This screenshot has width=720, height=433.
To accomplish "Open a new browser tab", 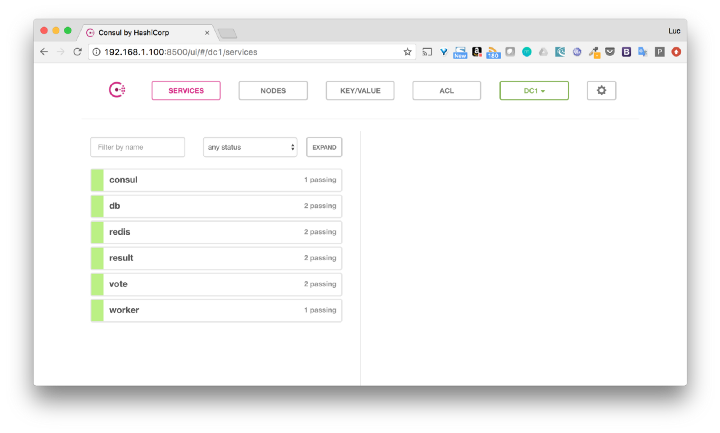I will point(227,33).
